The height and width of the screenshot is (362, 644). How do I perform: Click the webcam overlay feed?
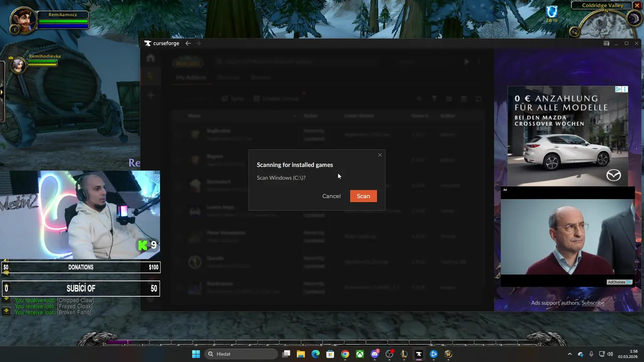point(80,215)
